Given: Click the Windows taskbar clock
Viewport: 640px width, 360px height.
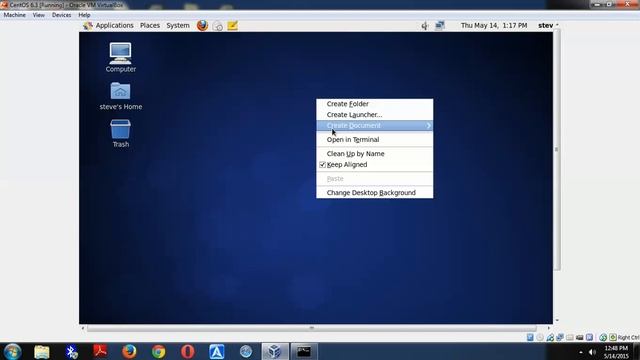Looking at the screenshot, I should coord(616,352).
